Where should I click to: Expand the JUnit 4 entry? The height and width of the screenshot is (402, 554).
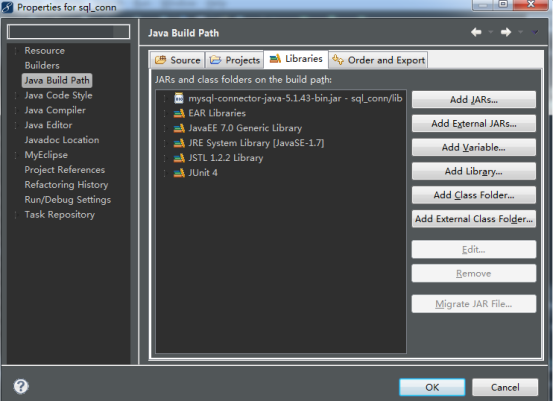click(x=165, y=173)
